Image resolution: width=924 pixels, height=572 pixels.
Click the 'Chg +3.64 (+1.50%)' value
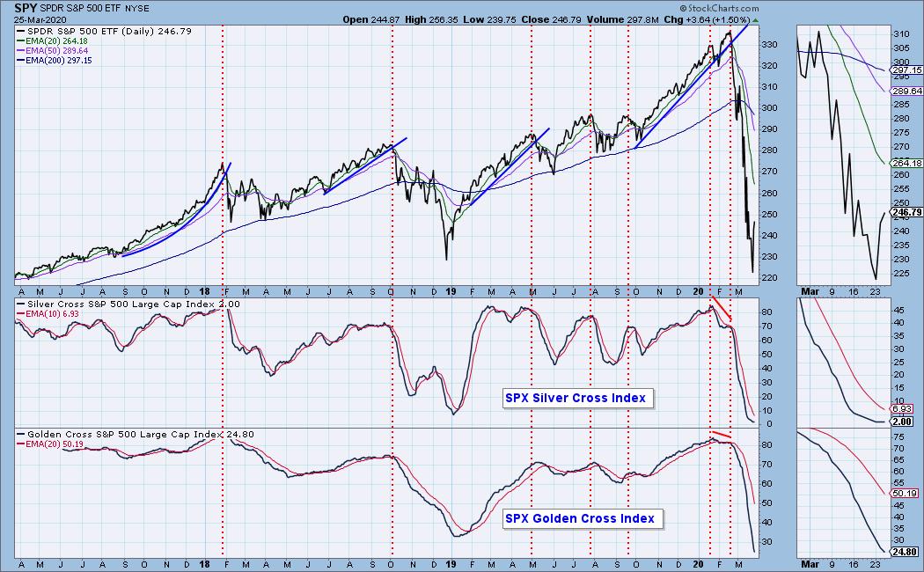(x=707, y=19)
